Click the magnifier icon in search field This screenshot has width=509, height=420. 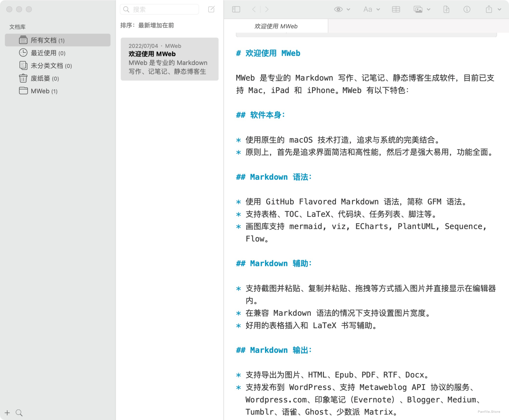pyautogui.click(x=126, y=9)
